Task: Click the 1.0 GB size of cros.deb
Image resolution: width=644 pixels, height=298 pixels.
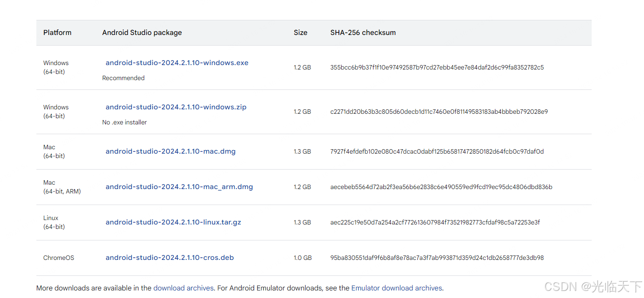Action: (x=302, y=258)
